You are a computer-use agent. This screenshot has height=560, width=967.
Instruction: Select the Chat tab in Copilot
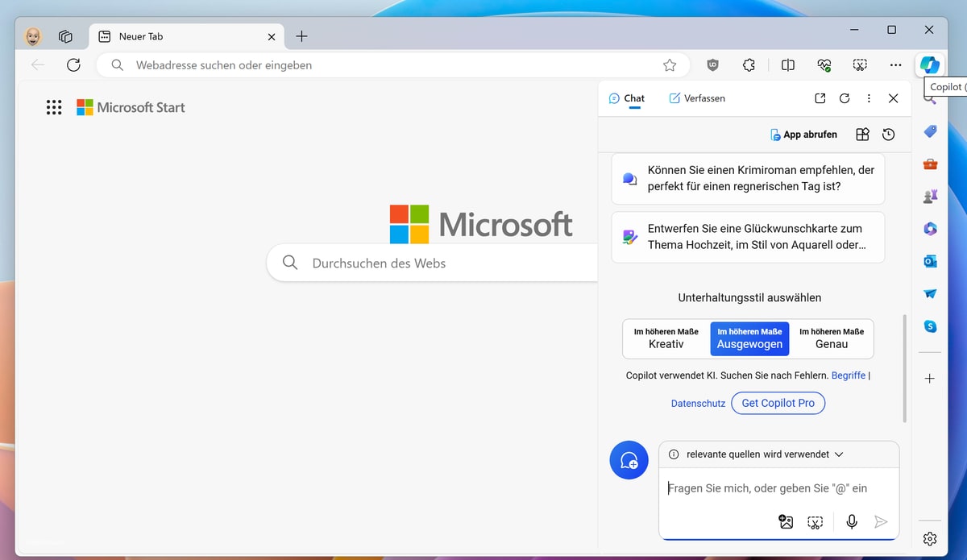click(x=627, y=97)
